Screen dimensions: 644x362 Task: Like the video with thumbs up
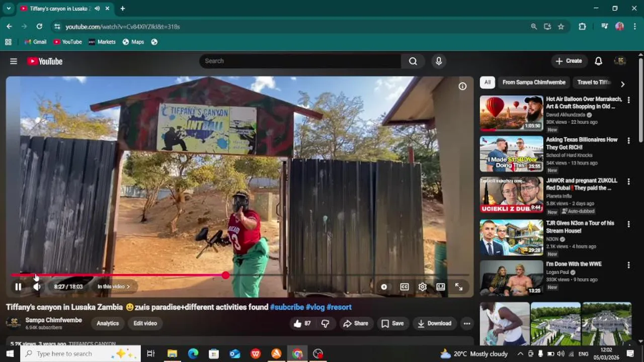pyautogui.click(x=301, y=323)
